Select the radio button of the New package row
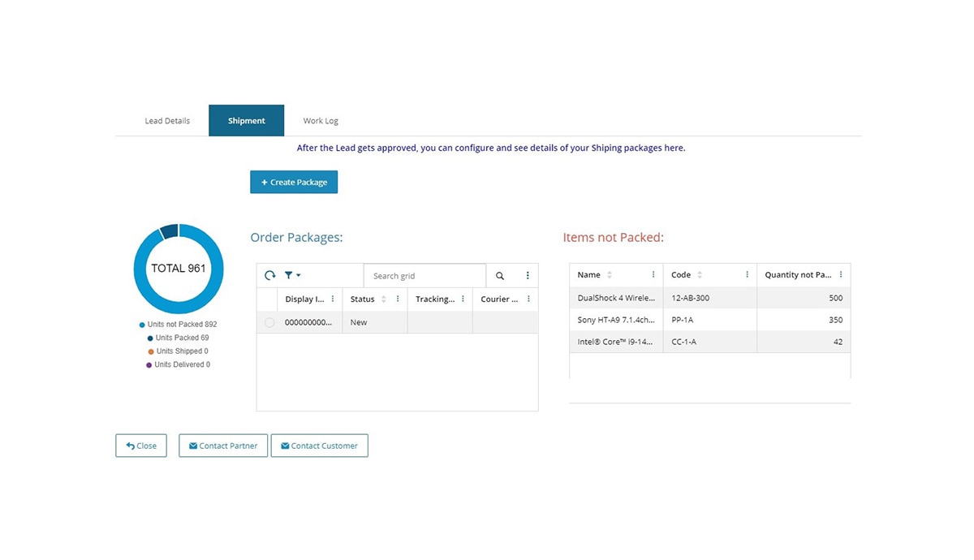The image size is (974, 560). point(269,323)
